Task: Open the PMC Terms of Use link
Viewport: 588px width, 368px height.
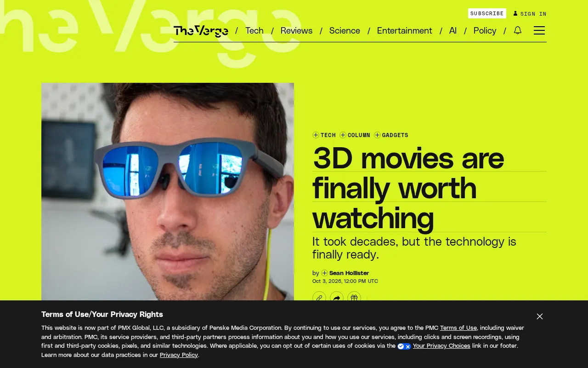Action: point(458,328)
